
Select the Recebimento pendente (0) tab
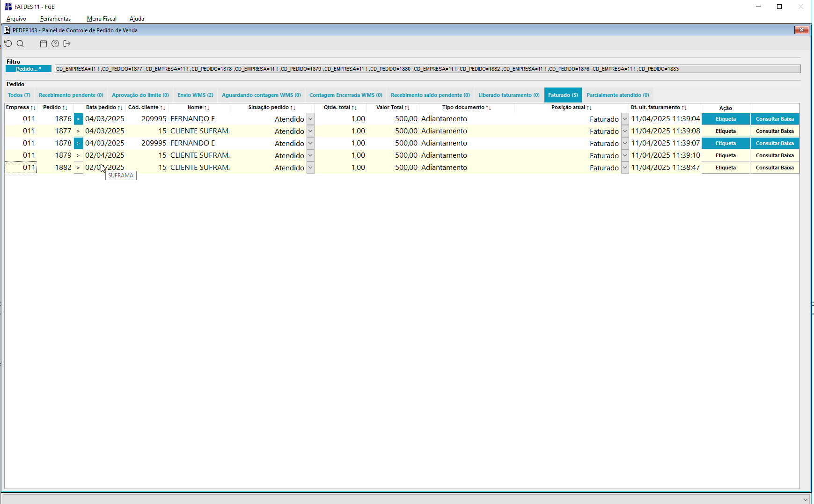71,95
